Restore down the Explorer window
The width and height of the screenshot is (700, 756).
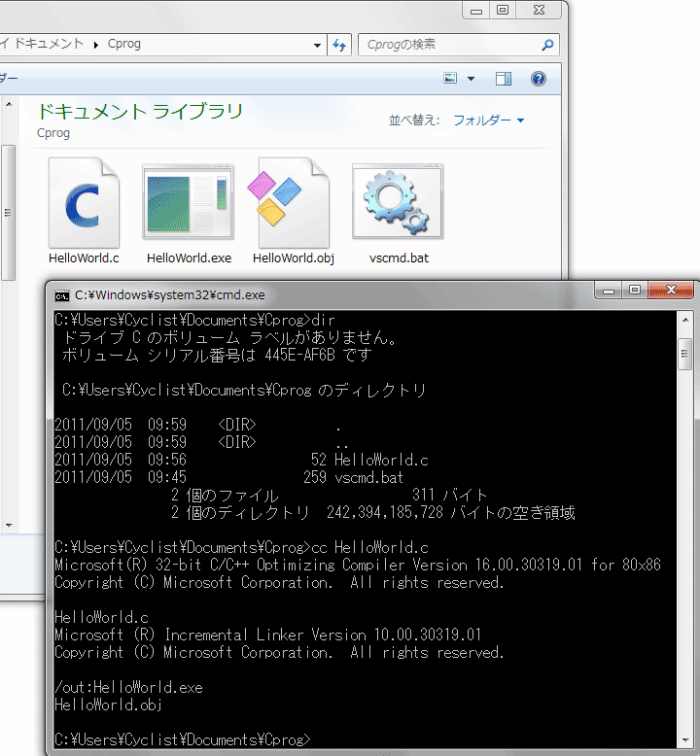click(503, 10)
